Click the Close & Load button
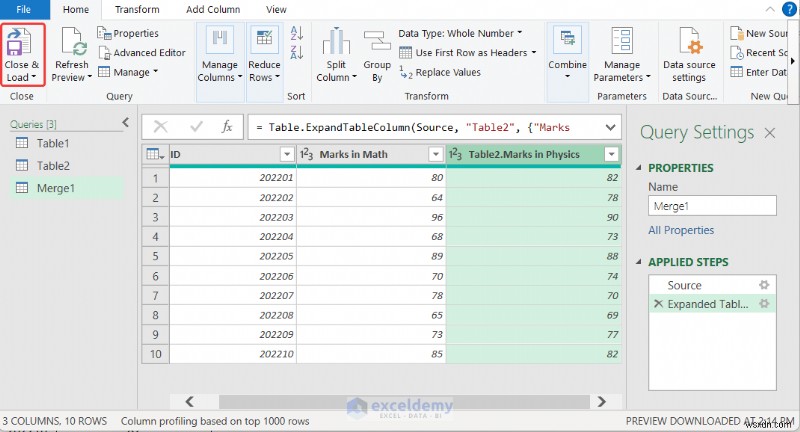The width and height of the screenshot is (800, 432). 22,55
